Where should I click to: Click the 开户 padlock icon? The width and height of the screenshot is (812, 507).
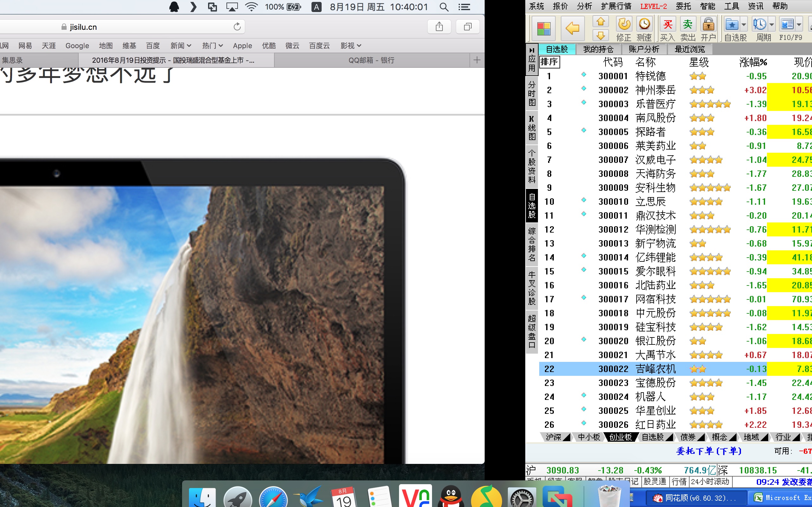tap(708, 24)
